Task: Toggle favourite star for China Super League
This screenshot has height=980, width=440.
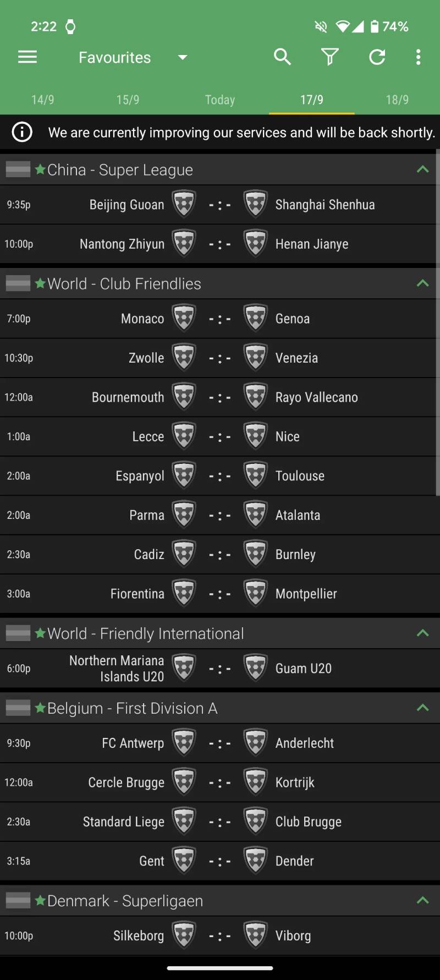Action: 40,169
